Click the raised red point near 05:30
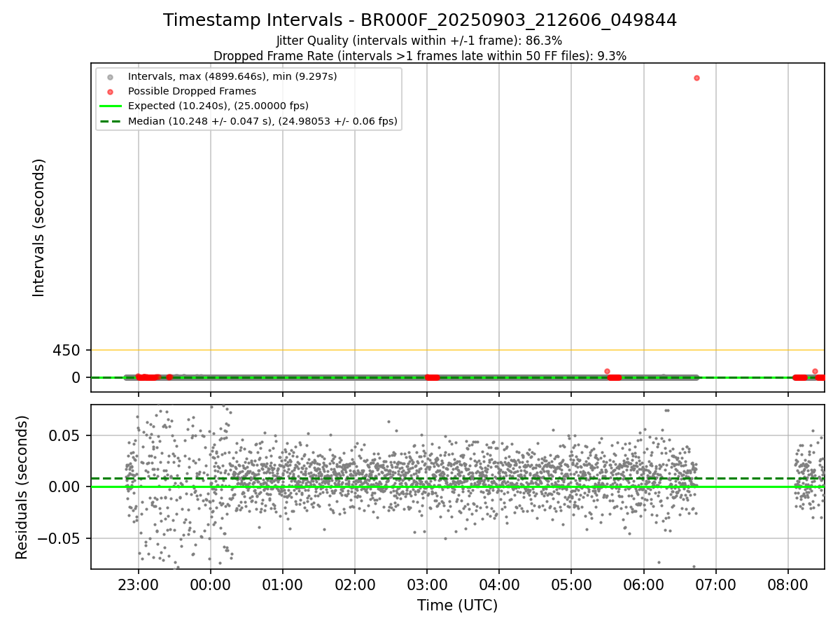Viewport: 840px width, 630px height. [x=607, y=371]
